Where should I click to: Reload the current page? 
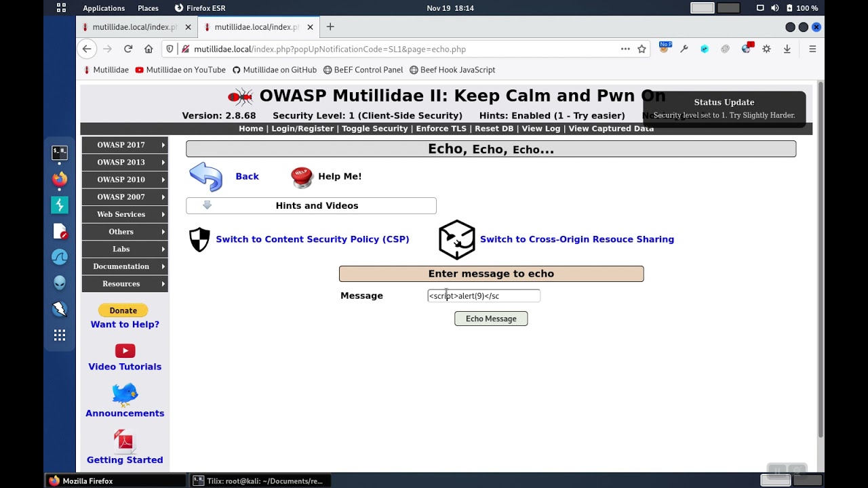click(x=128, y=49)
